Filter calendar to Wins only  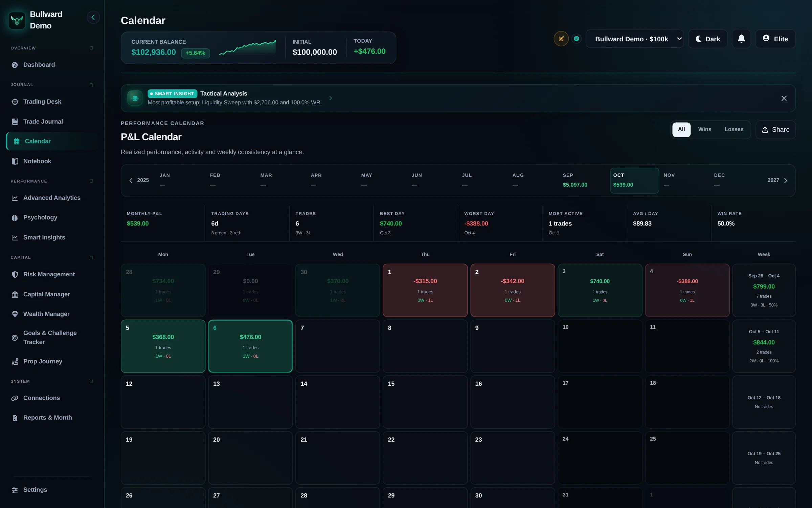[705, 129]
